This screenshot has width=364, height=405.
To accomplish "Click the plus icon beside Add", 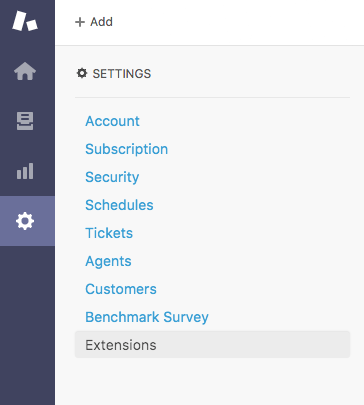I will click(x=80, y=22).
